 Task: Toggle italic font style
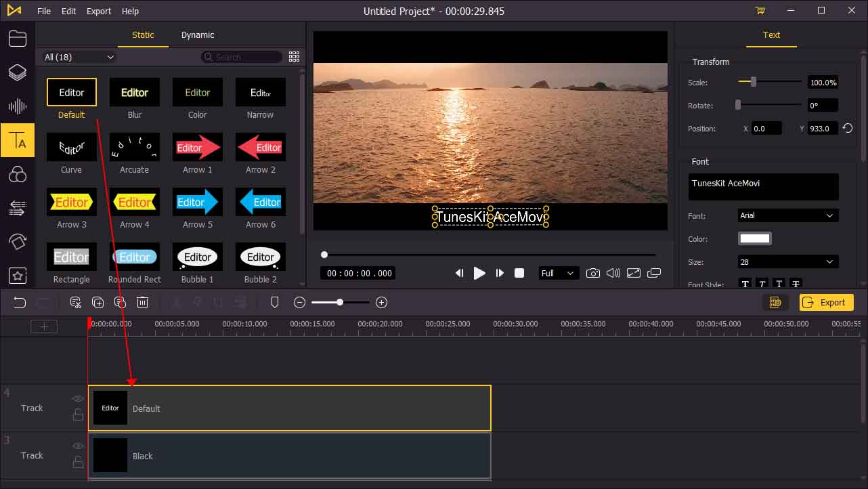tap(762, 284)
